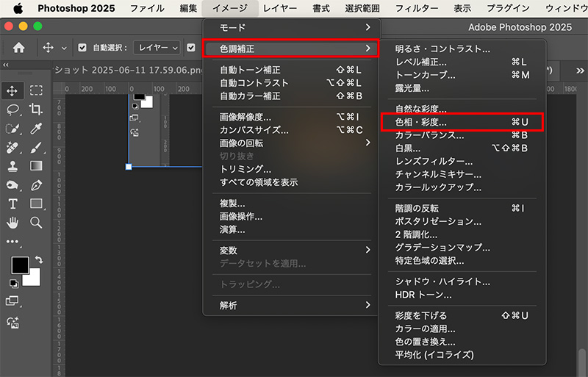The height and width of the screenshot is (377, 588).
Task: Change screen mode icon in toolbar
Action: pos(12,301)
